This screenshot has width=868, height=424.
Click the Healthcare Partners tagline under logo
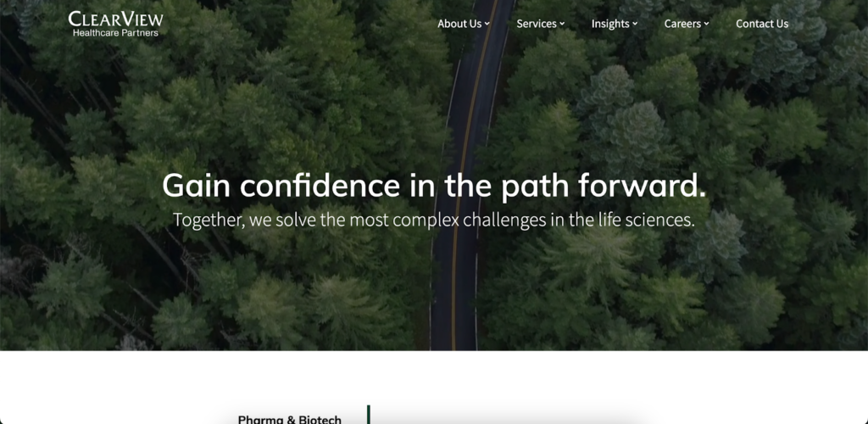115,33
